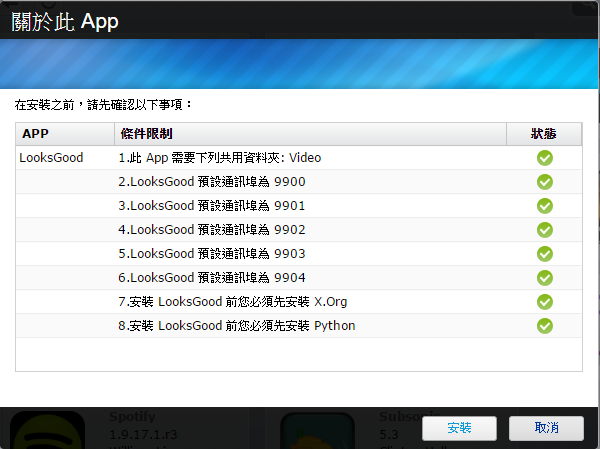The width and height of the screenshot is (600, 449).
Task: Click Spotify app icon in background window
Action: [x=47, y=430]
